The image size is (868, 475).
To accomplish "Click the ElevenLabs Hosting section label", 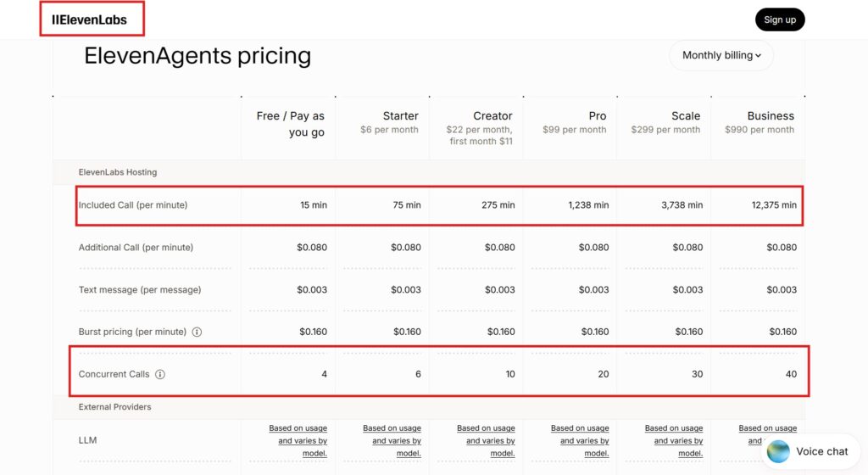I will (x=117, y=172).
